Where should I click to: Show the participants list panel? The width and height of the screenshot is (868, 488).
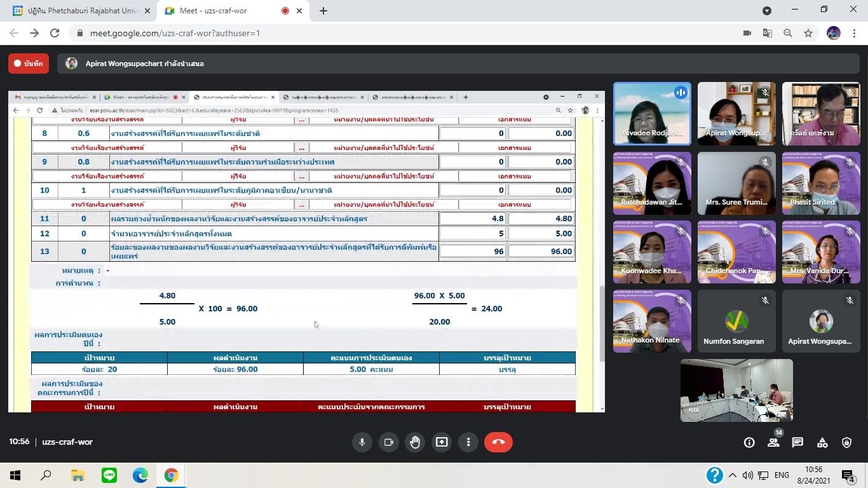coord(773,443)
